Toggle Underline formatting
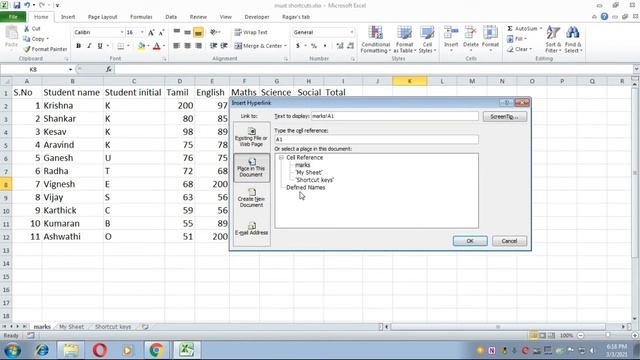The height and width of the screenshot is (360, 640). (x=100, y=46)
